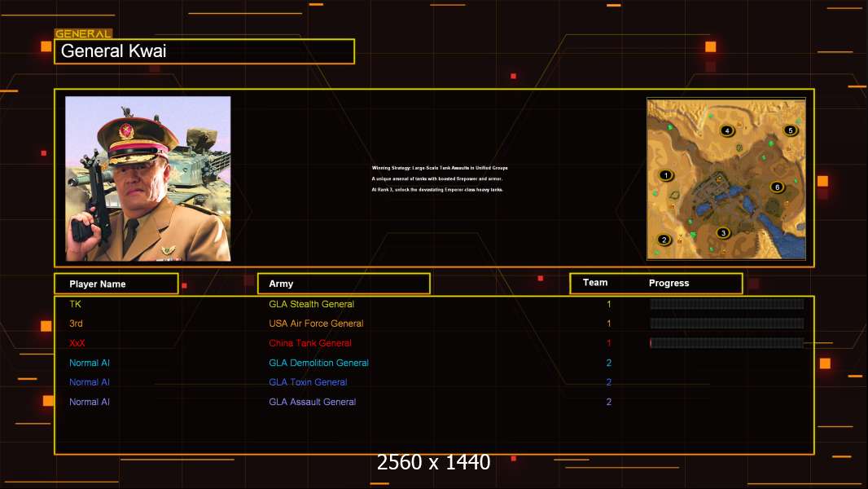
Task: Click start position marker 1 on the map
Action: coord(666,175)
